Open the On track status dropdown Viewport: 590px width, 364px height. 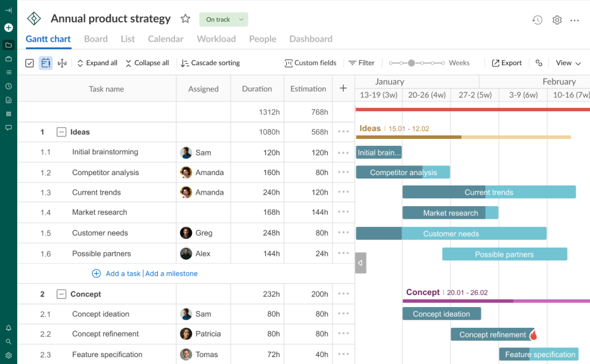pyautogui.click(x=224, y=20)
